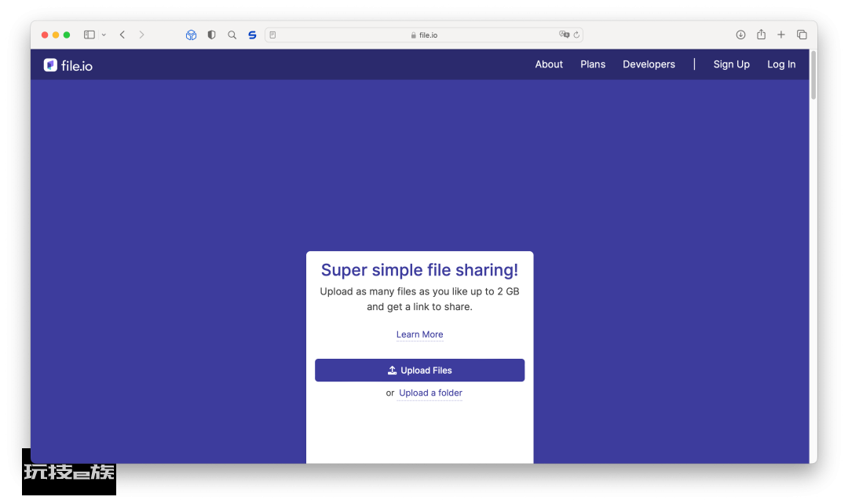
Task: Go back with the back arrow
Action: tap(122, 35)
